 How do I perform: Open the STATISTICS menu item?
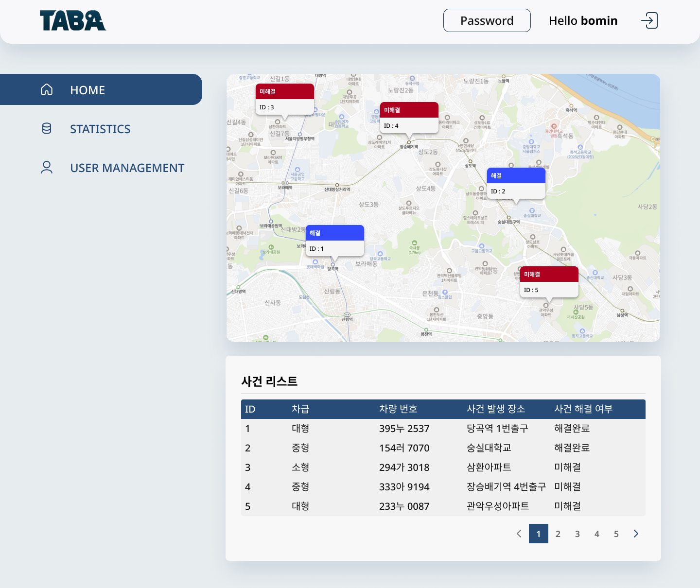click(100, 129)
